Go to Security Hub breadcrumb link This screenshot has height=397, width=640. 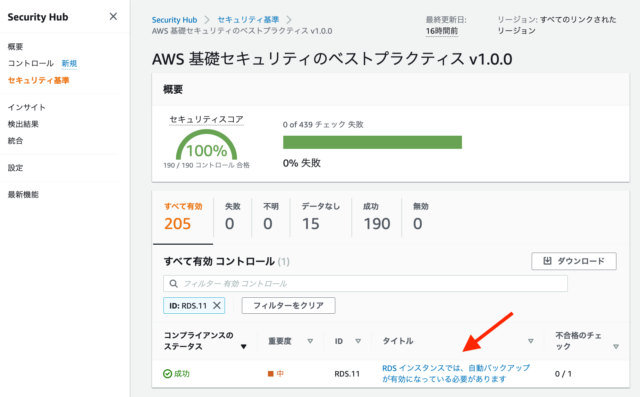pyautogui.click(x=174, y=20)
